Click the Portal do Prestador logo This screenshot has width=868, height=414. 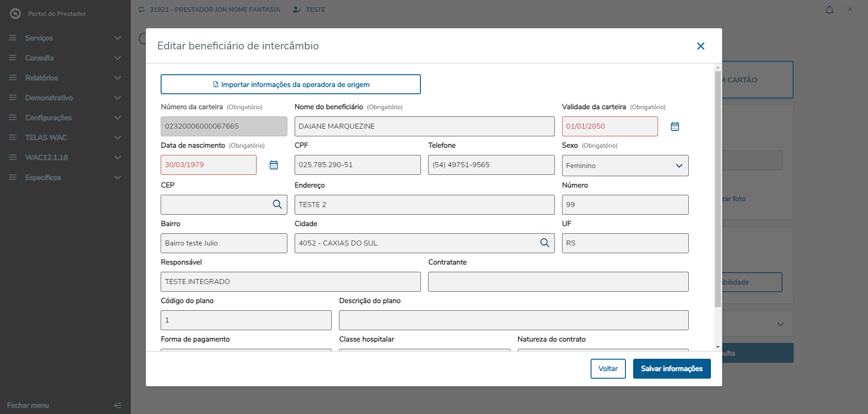tap(15, 14)
